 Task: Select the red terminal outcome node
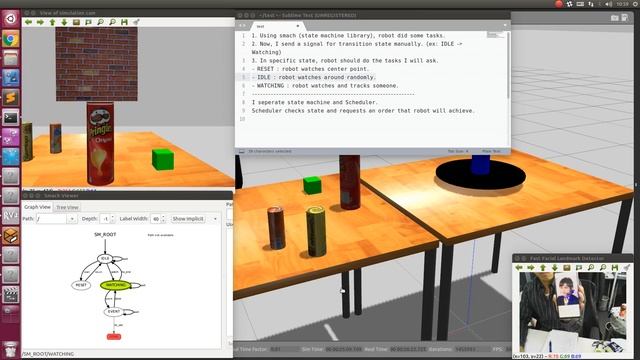[114, 337]
